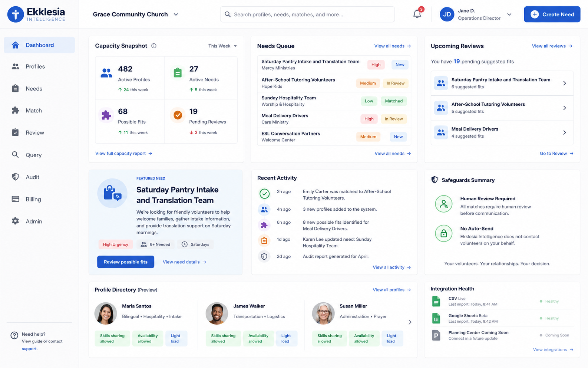Click the Need help question mark icon
The image size is (588, 368).
click(14, 335)
